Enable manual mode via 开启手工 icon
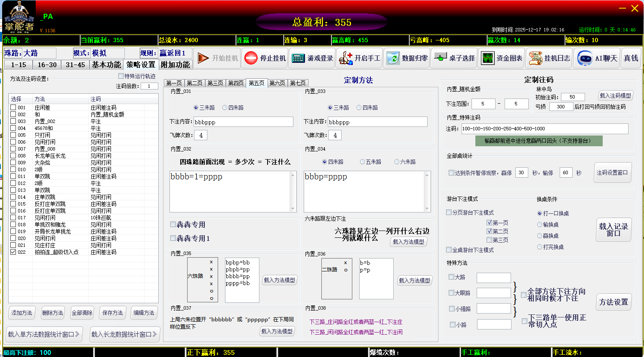 point(345,58)
